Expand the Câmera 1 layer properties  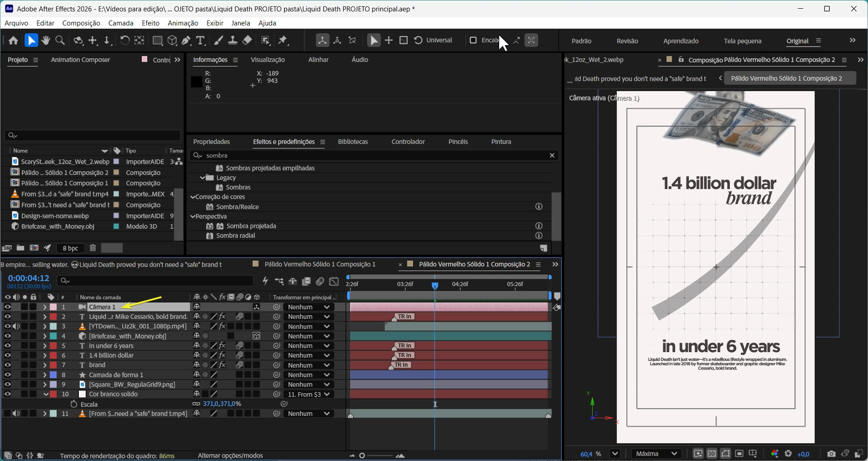coord(45,307)
